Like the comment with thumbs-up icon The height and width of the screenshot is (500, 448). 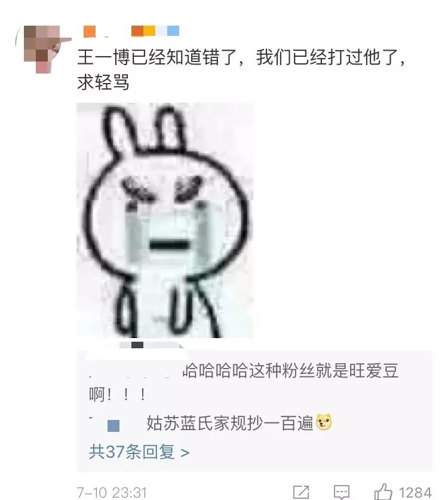(383, 492)
